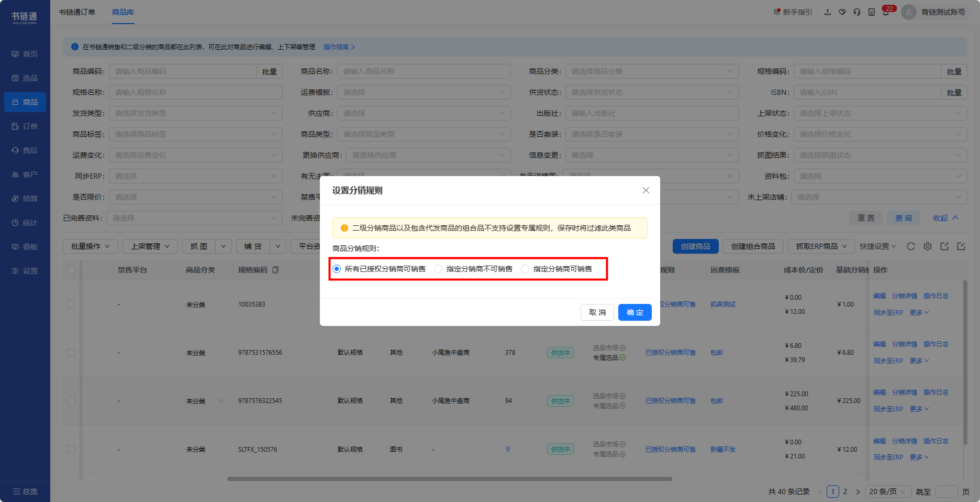The width and height of the screenshot is (980, 502).
Task: Click in the 商品名称 input field
Action: pyautogui.click(x=424, y=71)
